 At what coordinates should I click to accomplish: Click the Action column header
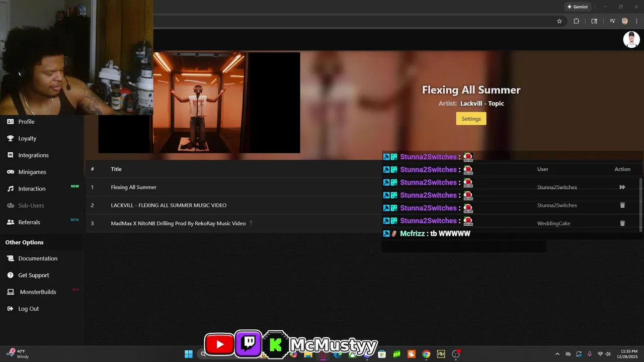pyautogui.click(x=622, y=169)
